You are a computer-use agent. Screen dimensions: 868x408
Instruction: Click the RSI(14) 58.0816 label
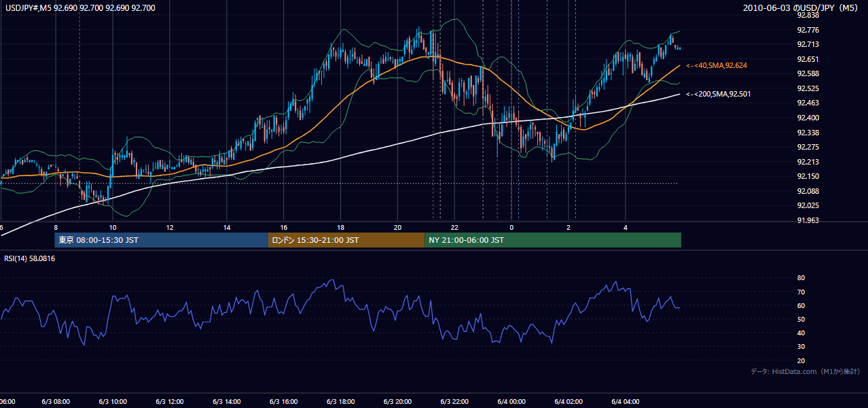(30, 258)
